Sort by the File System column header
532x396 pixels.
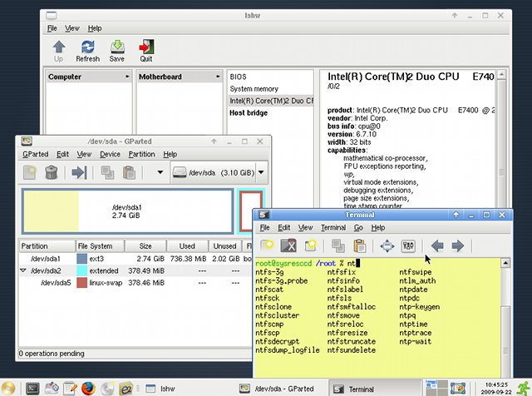click(x=100, y=246)
